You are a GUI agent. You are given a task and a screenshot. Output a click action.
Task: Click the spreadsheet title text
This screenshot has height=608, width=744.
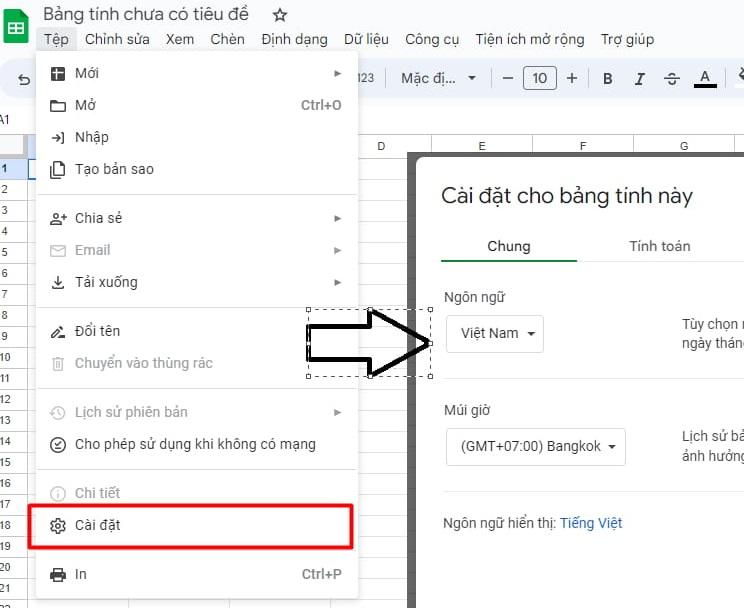click(146, 15)
